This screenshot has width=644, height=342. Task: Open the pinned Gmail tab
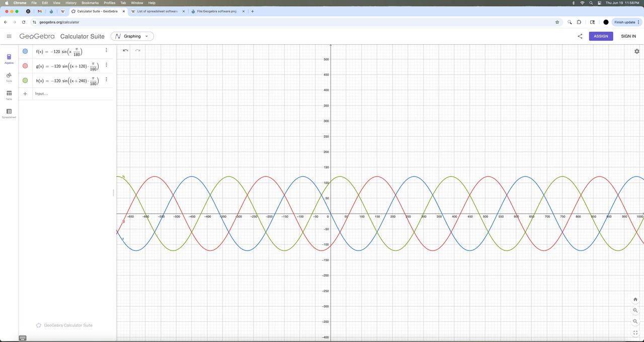pos(40,11)
